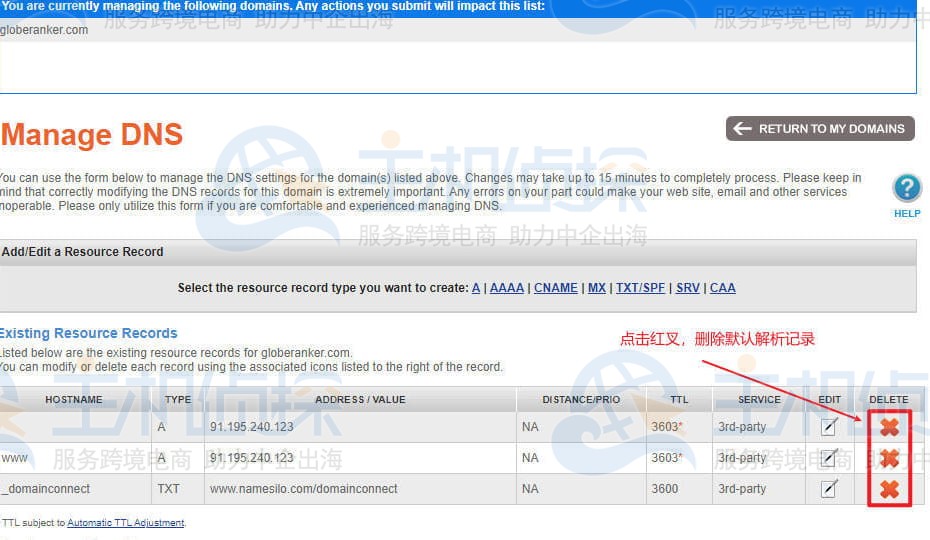Create a TXT/SPF resource record
The width and height of the screenshot is (930, 540).
coord(640,288)
